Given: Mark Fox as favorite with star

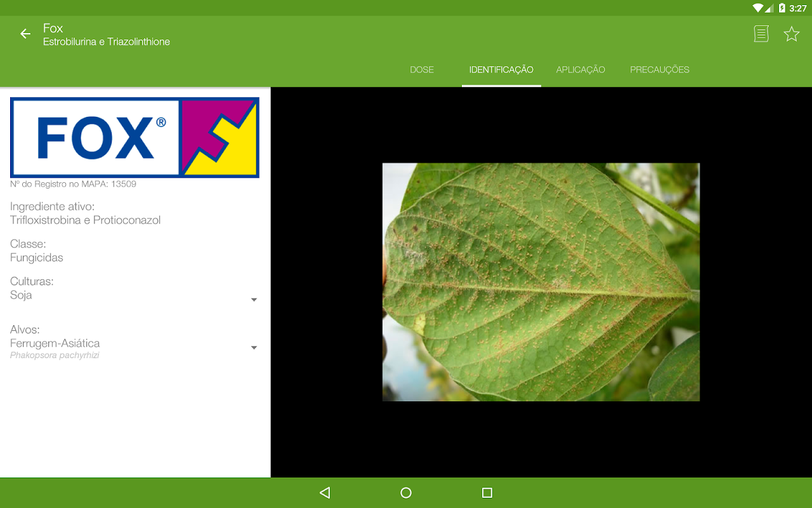Looking at the screenshot, I should click(792, 34).
